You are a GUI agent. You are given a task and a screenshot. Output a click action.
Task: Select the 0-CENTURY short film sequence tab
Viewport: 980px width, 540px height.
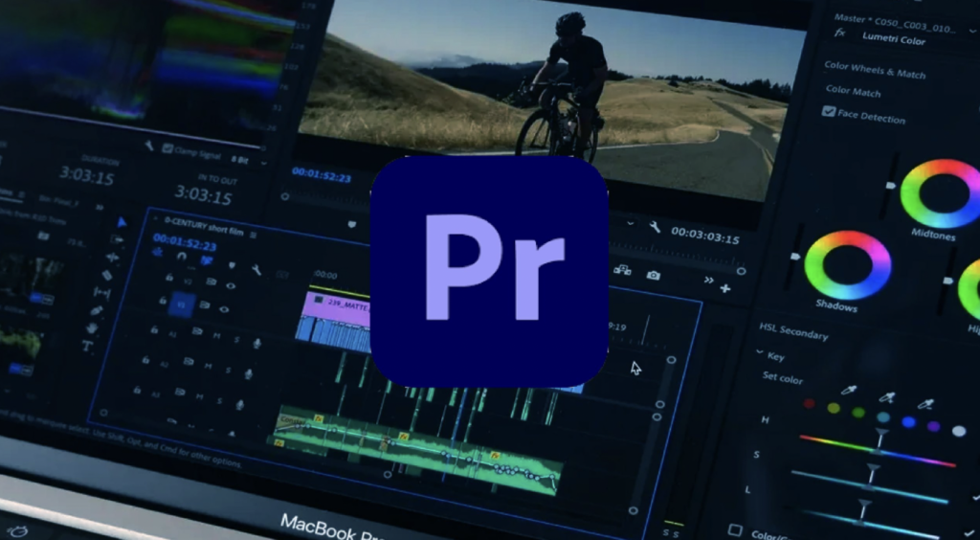pos(204,225)
